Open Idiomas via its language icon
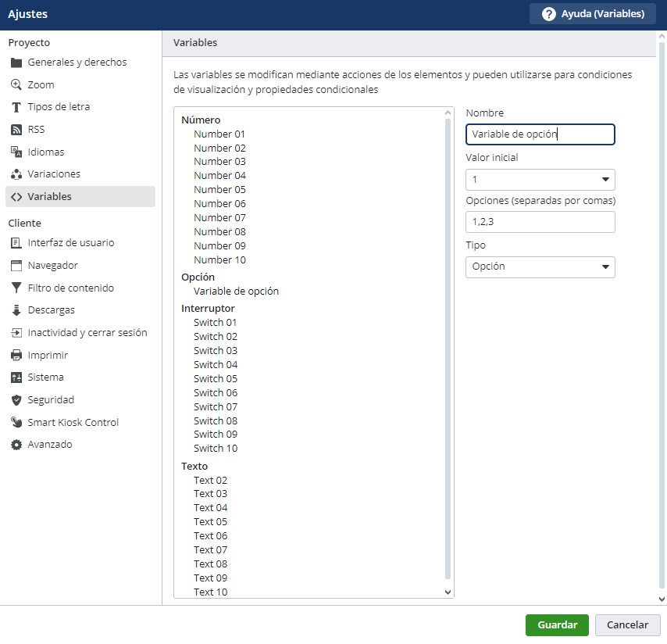 click(16, 152)
